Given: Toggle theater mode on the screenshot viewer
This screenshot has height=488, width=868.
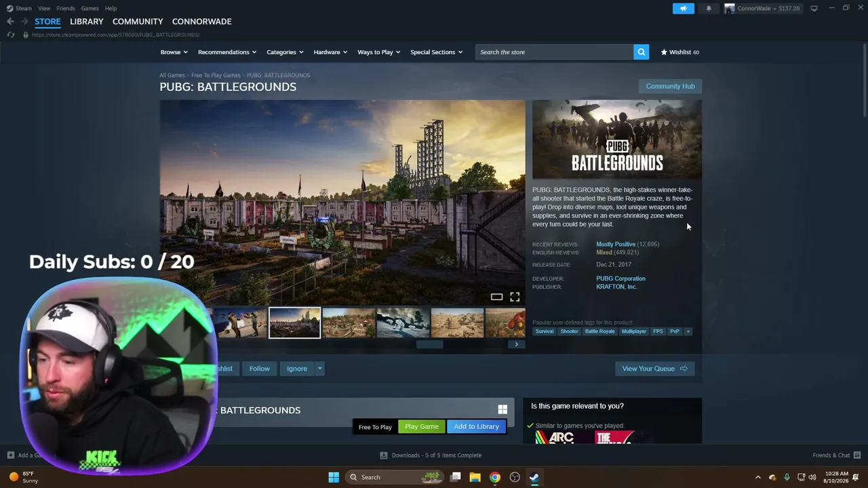Looking at the screenshot, I should (496, 297).
